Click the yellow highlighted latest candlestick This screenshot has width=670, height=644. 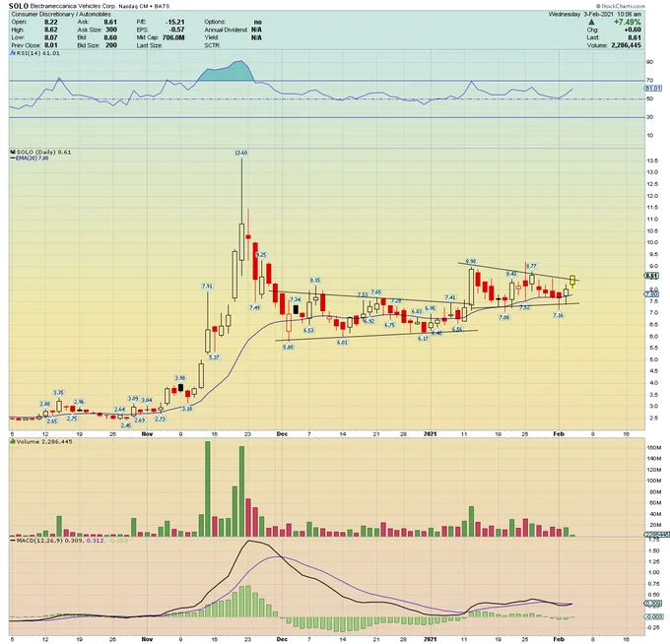coord(572,281)
